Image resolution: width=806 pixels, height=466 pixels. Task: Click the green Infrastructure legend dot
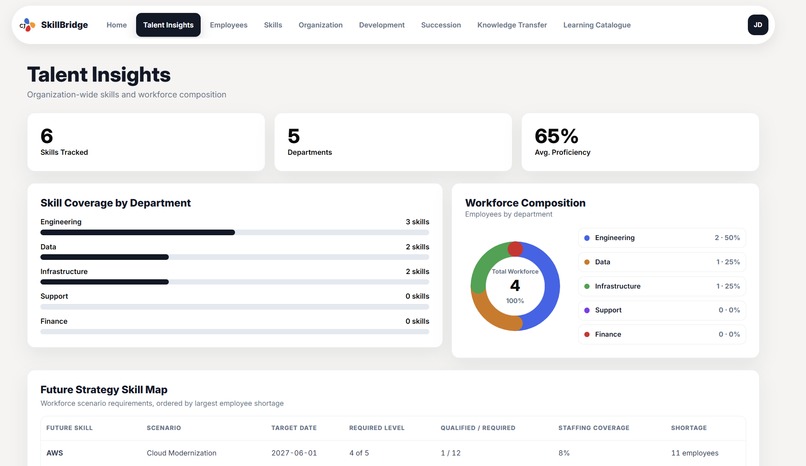click(587, 286)
